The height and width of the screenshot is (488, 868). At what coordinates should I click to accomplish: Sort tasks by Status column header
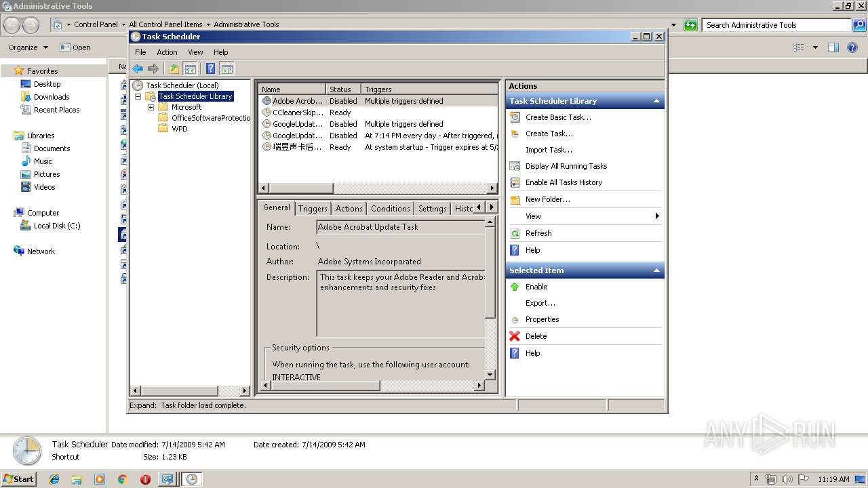pos(343,89)
